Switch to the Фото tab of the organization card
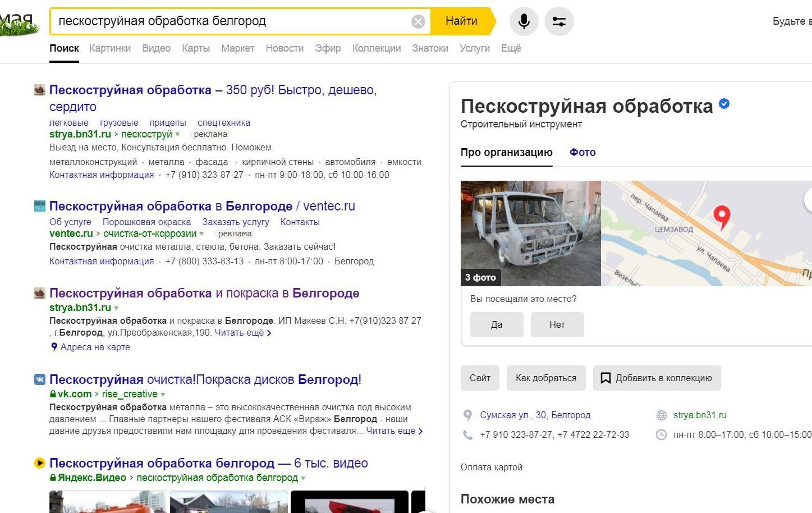812x513 pixels. pyautogui.click(x=582, y=152)
